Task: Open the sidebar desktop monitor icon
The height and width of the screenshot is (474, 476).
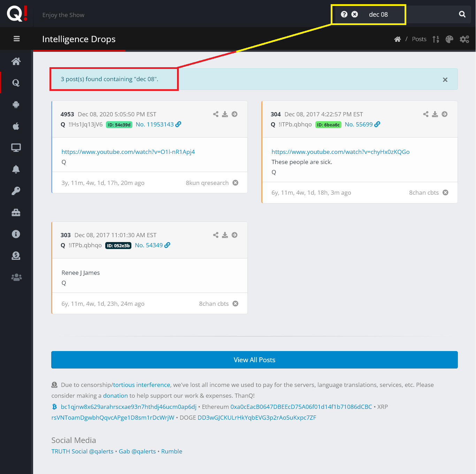Action: click(16, 148)
